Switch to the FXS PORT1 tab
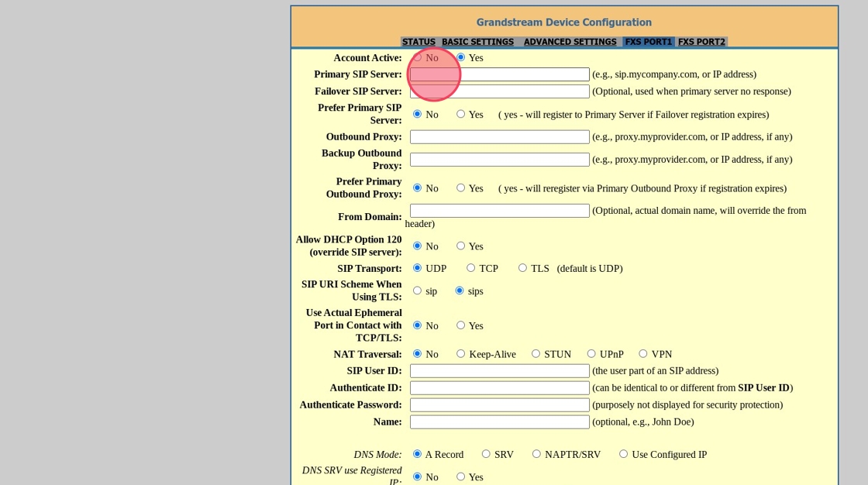Viewport: 868px width, 485px height. click(648, 42)
